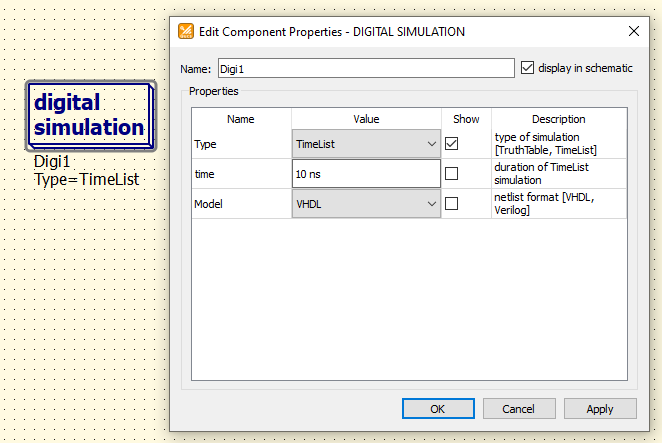Close the Edit Component Properties dialog
Viewport: 662px width, 443px height.
click(x=633, y=31)
